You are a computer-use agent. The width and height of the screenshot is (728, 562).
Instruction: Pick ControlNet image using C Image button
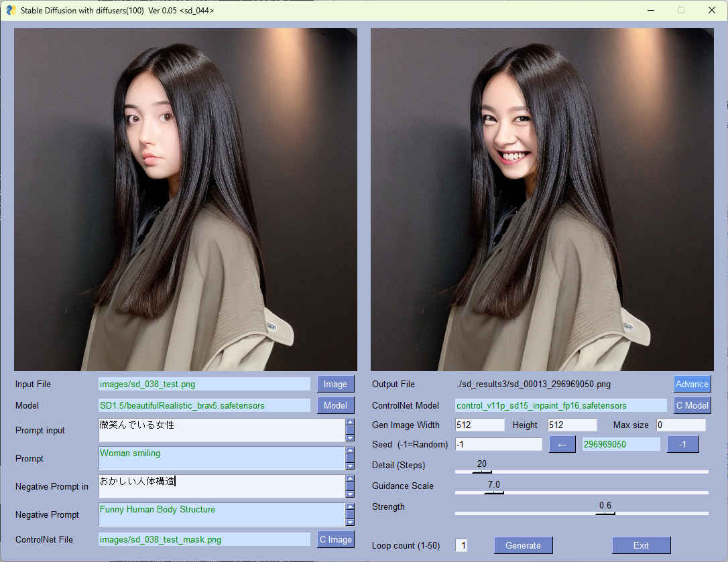[x=335, y=539]
